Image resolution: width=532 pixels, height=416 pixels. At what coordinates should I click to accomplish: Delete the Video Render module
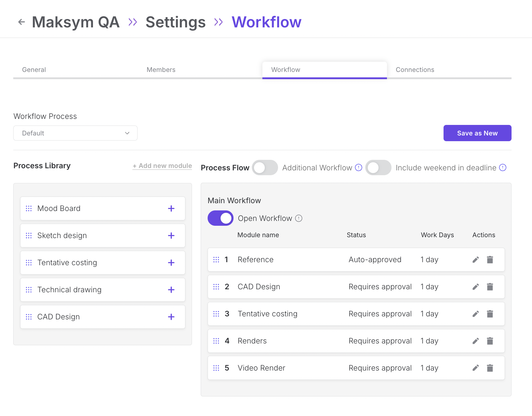click(490, 368)
